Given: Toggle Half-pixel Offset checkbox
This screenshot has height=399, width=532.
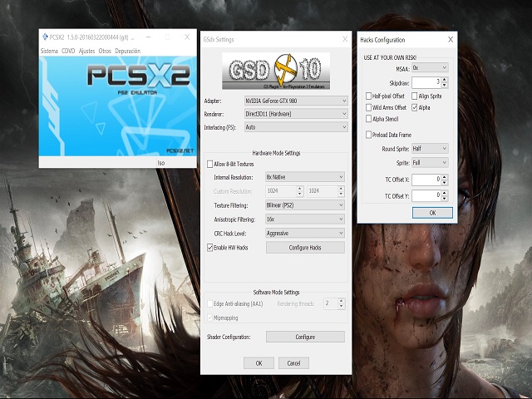Looking at the screenshot, I should 368,96.
